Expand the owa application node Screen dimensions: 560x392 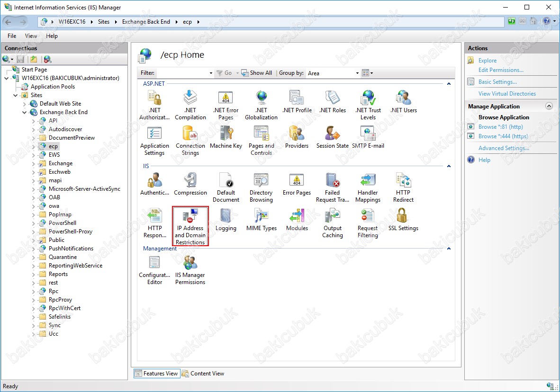34,206
